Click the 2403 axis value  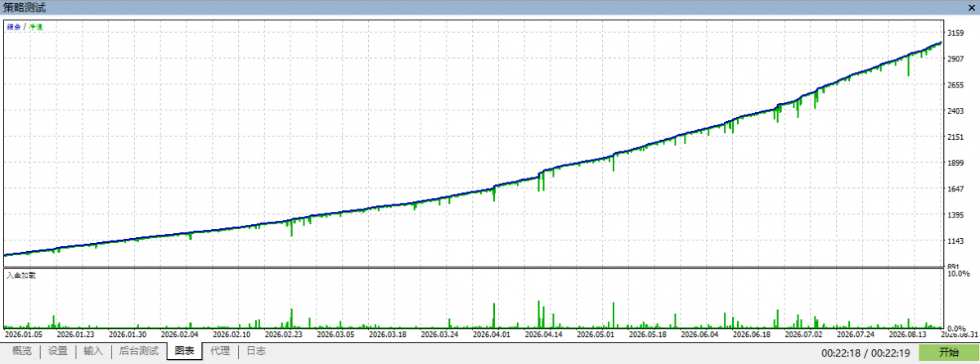pos(957,111)
